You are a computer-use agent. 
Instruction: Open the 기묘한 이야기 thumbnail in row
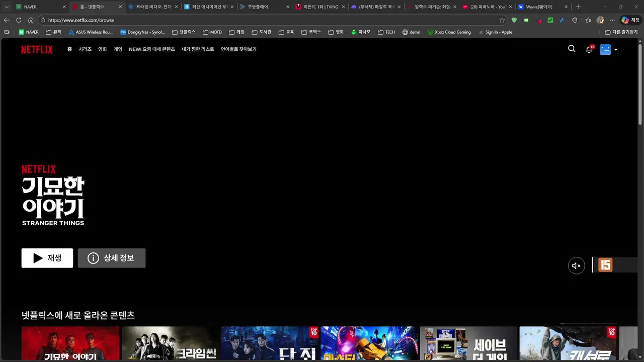[x=70, y=344]
